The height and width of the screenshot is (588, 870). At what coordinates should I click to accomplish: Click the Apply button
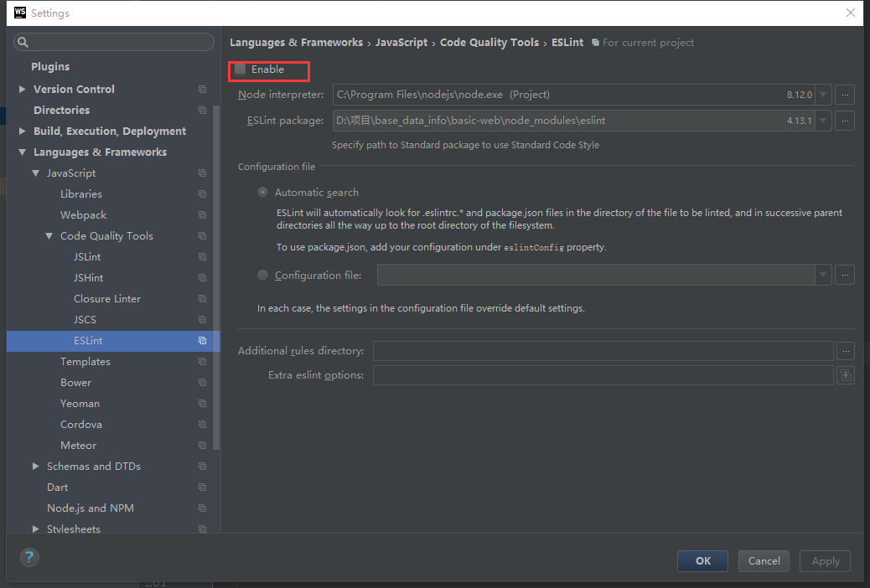point(825,561)
